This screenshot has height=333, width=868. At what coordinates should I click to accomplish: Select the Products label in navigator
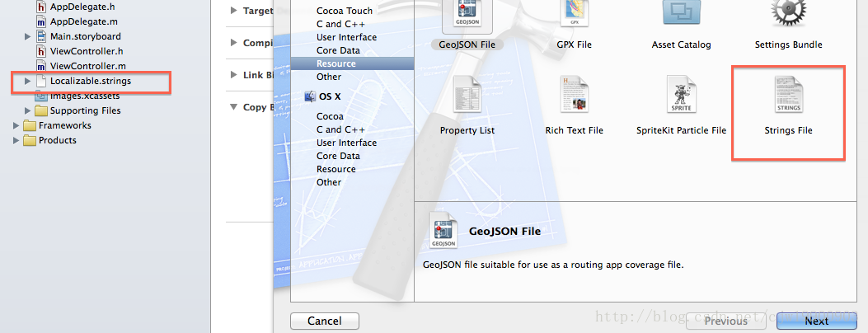[58, 140]
